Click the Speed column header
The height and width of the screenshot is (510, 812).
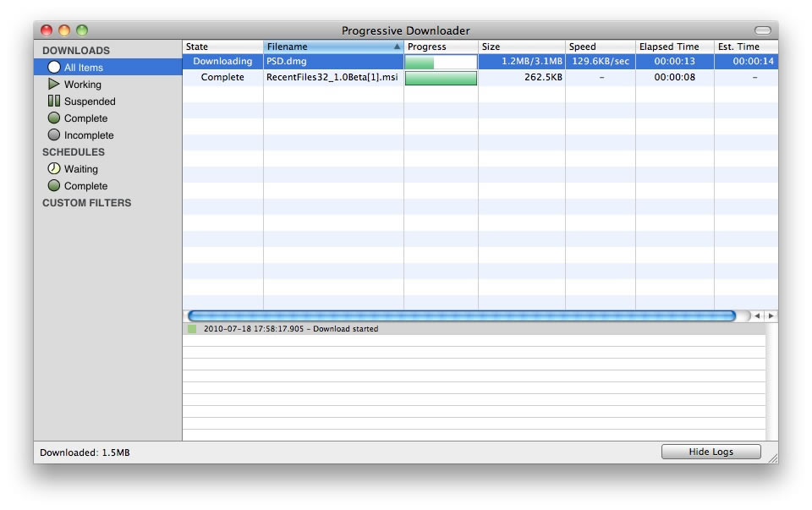pyautogui.click(x=599, y=47)
